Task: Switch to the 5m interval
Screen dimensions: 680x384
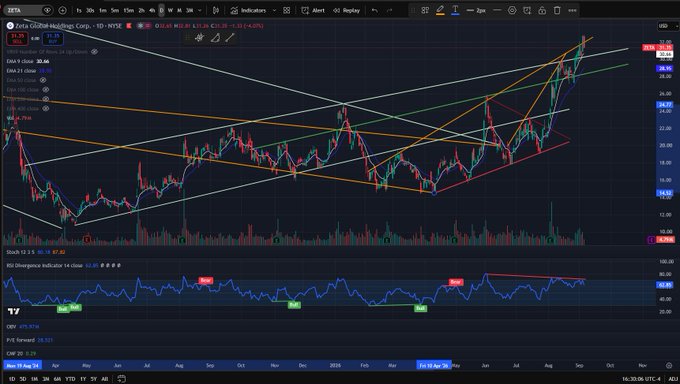Action: coord(114,10)
